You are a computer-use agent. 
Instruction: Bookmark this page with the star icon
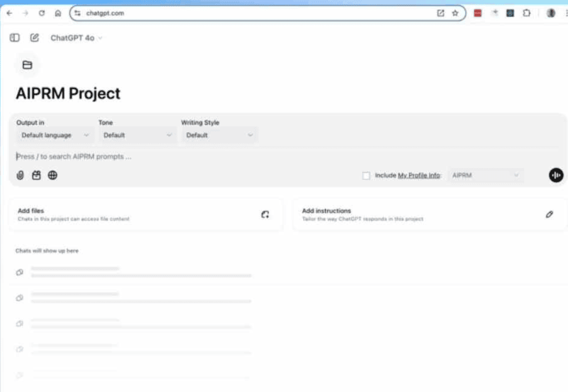(455, 13)
